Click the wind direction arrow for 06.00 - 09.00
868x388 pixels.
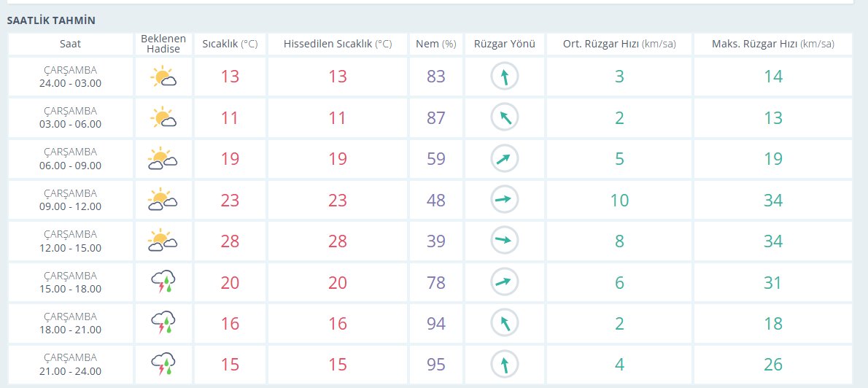(505, 159)
